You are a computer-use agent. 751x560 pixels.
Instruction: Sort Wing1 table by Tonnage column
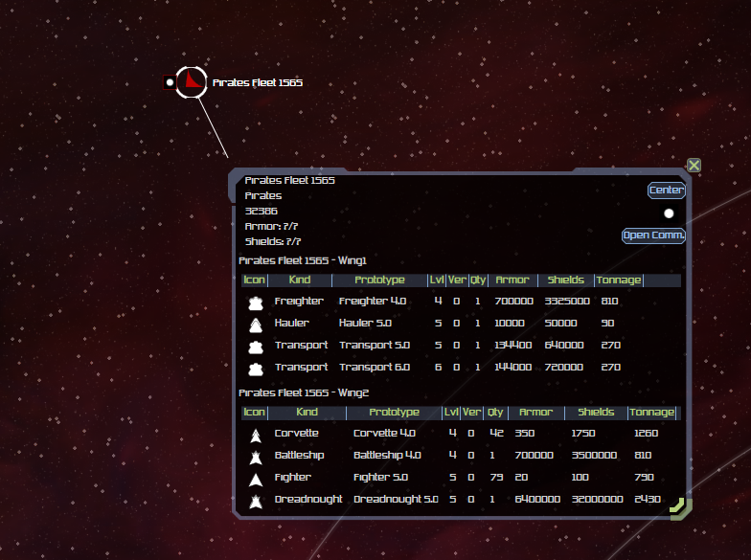point(619,280)
